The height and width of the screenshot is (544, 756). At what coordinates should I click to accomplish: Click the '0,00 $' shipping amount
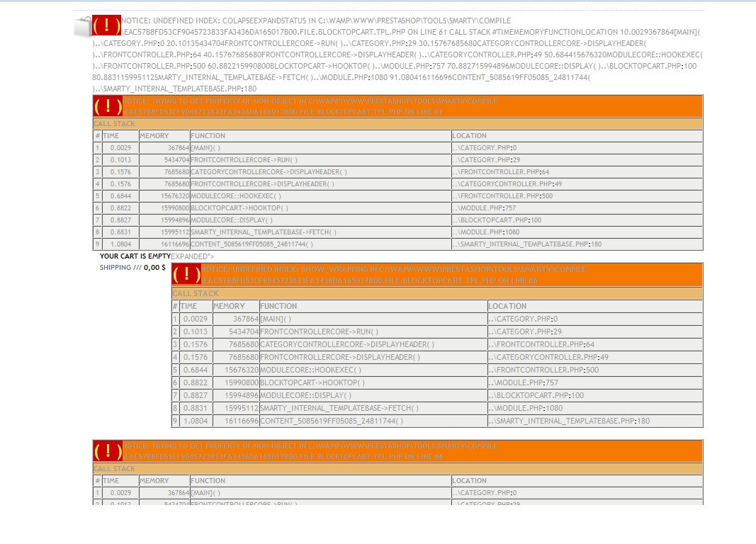pyautogui.click(x=154, y=268)
